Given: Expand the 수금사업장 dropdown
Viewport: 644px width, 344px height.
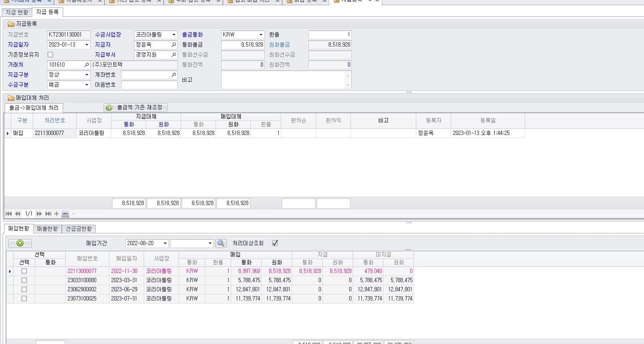Looking at the screenshot, I should tap(174, 35).
